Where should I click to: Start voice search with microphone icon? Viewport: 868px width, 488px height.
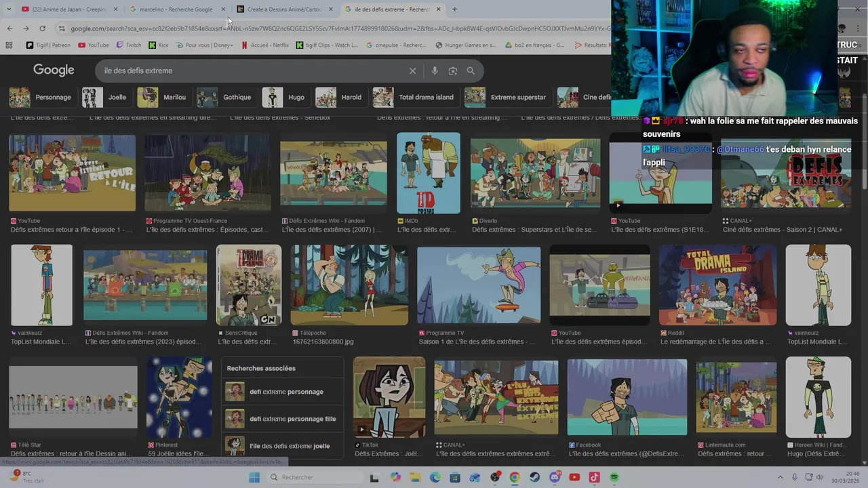(x=435, y=70)
